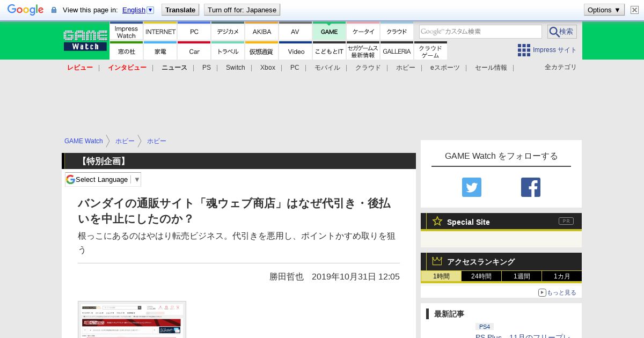Open the AV Watch tab
This screenshot has height=338, width=644.
tap(295, 32)
